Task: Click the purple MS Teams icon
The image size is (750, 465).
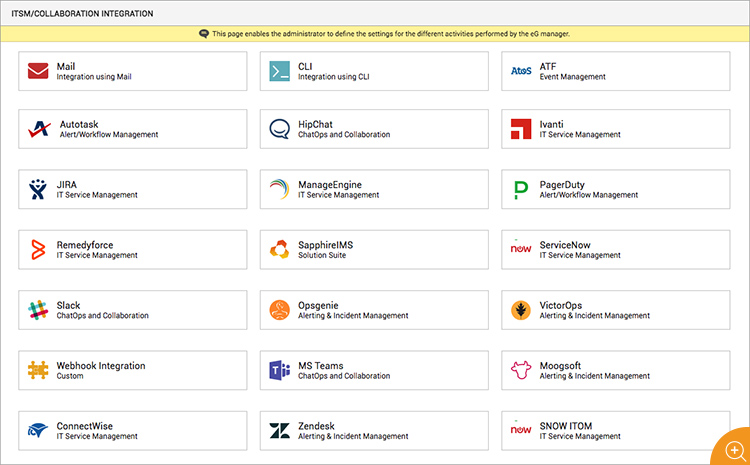Action: pos(279,370)
